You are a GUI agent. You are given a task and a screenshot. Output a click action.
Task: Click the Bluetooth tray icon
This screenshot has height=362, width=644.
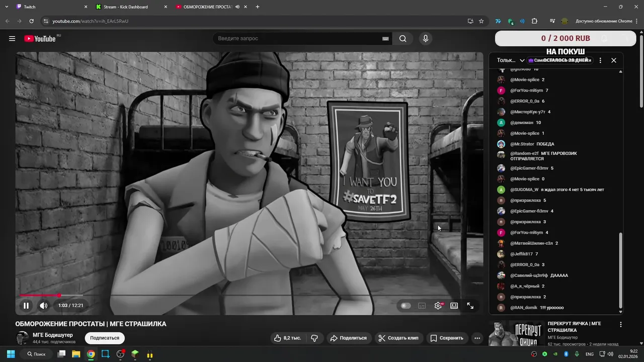coord(566,354)
